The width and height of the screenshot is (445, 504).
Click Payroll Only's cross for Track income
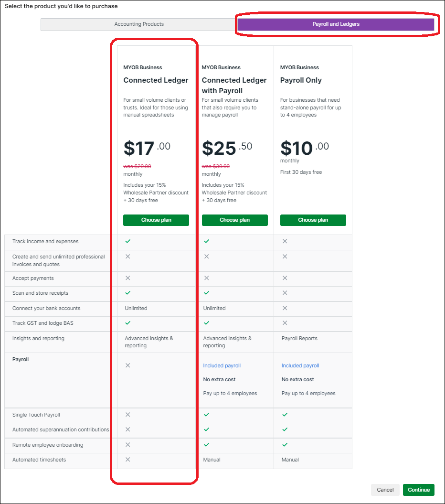(x=285, y=241)
